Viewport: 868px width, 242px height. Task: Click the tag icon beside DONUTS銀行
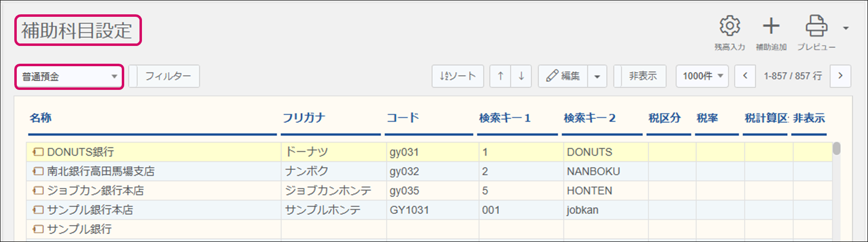pyautogui.click(x=38, y=152)
